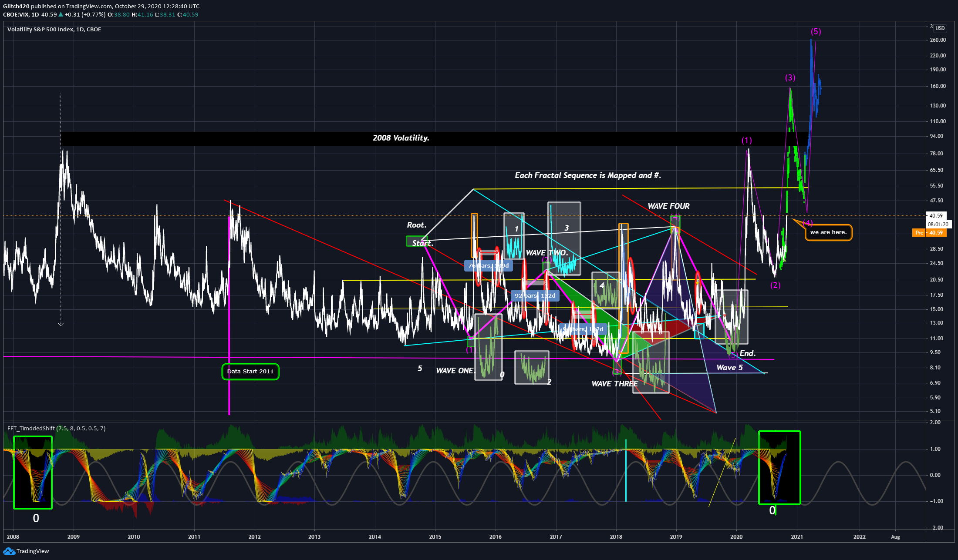Click the TradingView wordmark at bottom left

pyautogui.click(x=33, y=551)
